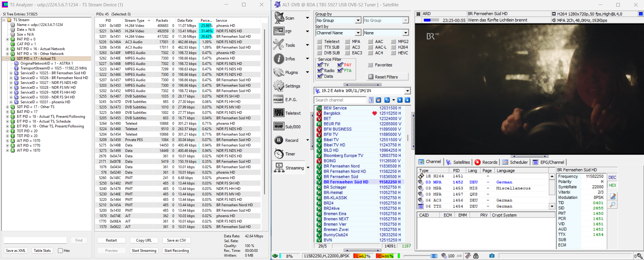Image resolution: width=644 pixels, height=260 pixels.
Task: Open the Infos sidebar icon
Action: coord(279,59)
